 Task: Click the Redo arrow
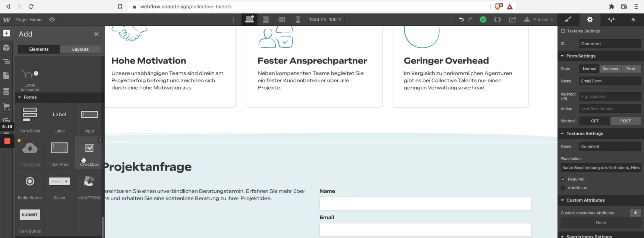click(470, 19)
